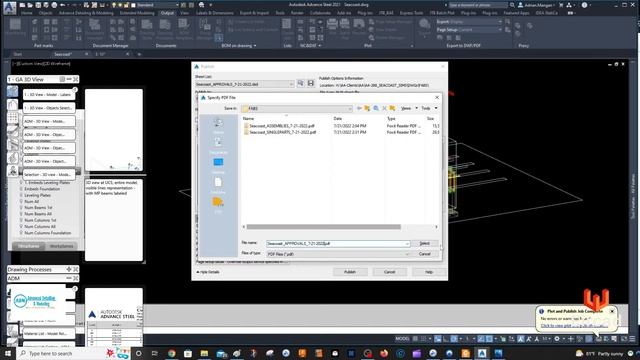Toggle Num Beams All query bulb
Viewport: 640px width, 360px height.
[x=21, y=214]
